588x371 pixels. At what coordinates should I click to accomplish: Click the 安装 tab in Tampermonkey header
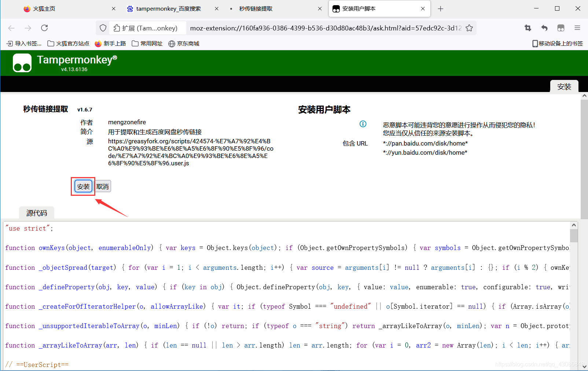point(564,87)
